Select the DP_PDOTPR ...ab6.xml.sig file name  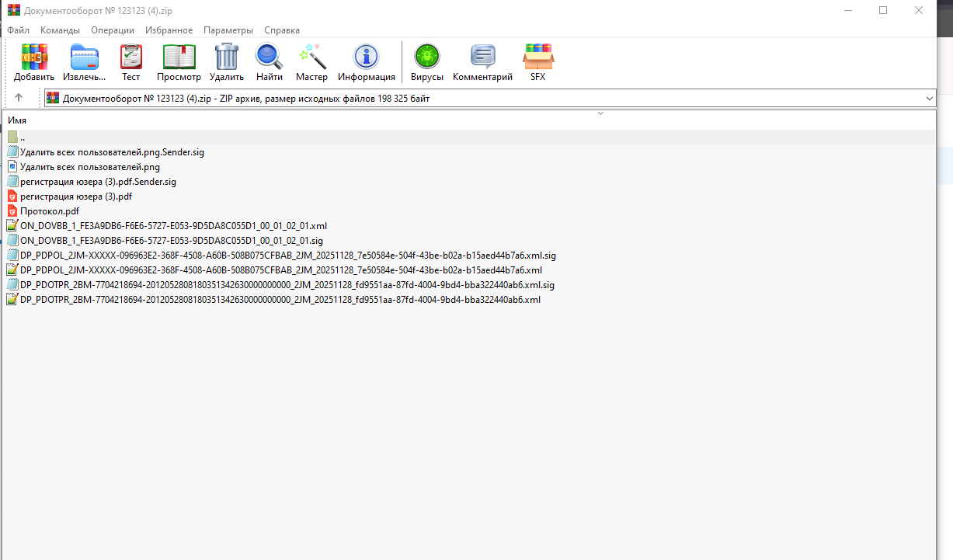(287, 285)
